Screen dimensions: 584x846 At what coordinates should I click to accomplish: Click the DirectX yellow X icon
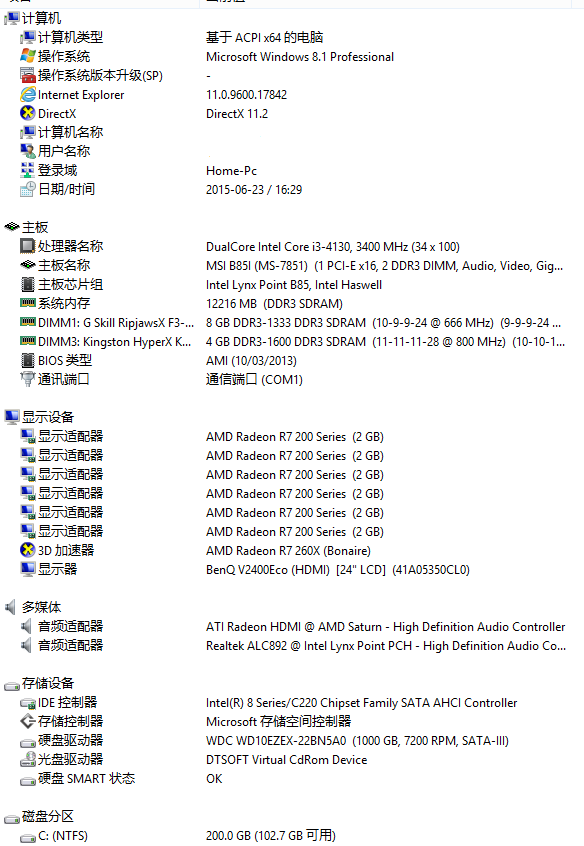coord(28,113)
